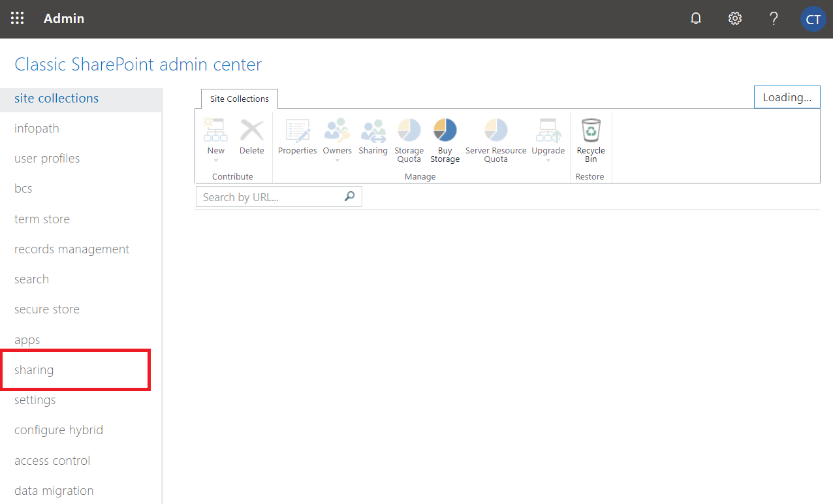
Task: Expand the New site collection dropdown
Action: [216, 160]
